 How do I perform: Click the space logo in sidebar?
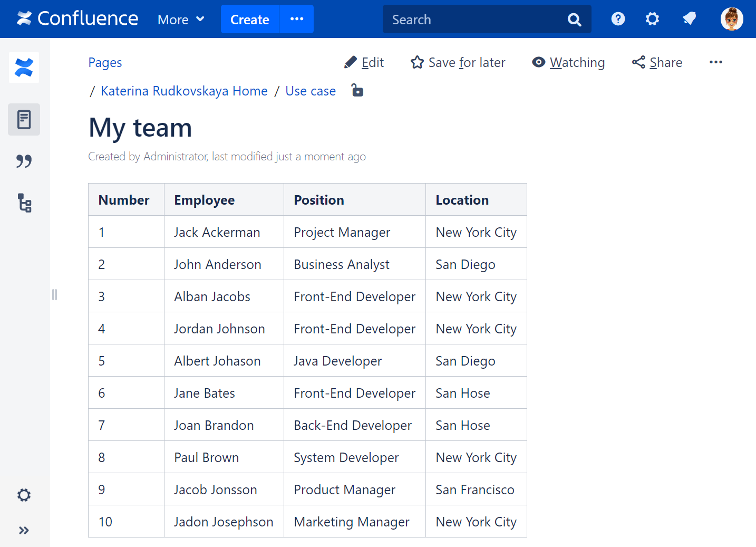point(24,68)
